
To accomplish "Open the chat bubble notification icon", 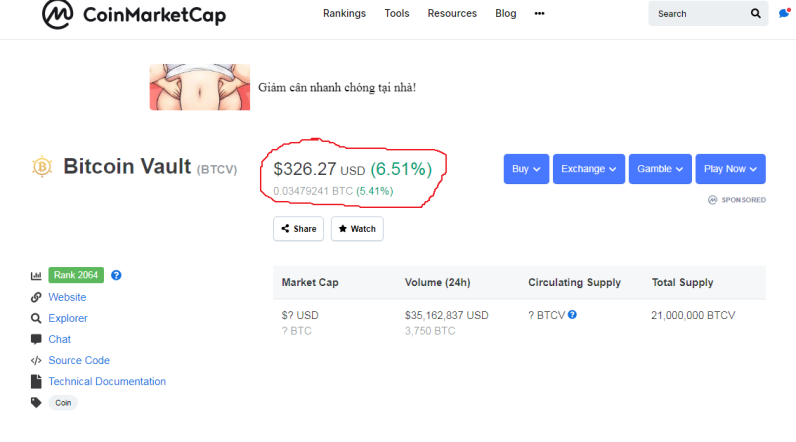I will [784, 14].
